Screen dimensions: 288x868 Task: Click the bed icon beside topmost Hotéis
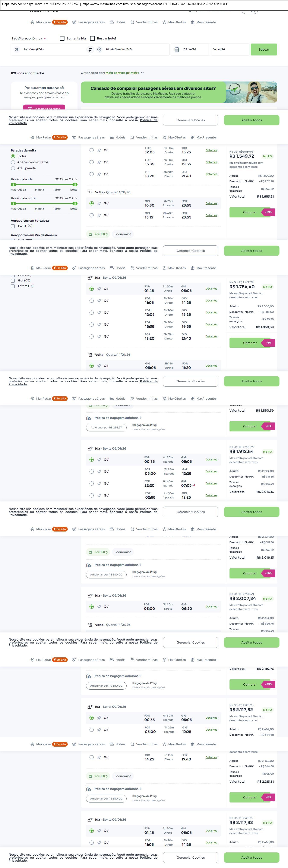112,22
